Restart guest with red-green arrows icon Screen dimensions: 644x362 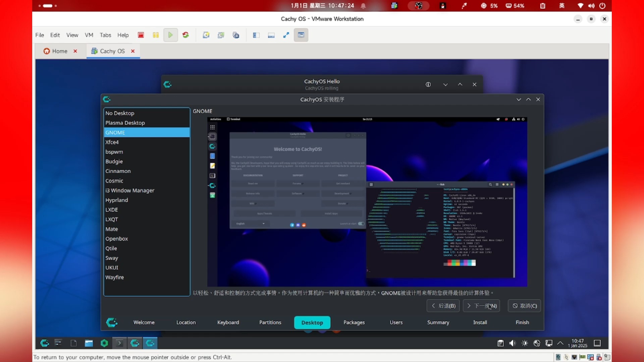[x=185, y=35]
